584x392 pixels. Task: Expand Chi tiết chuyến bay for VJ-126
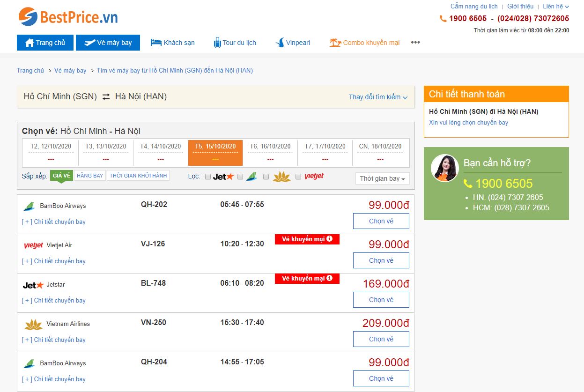tap(54, 261)
